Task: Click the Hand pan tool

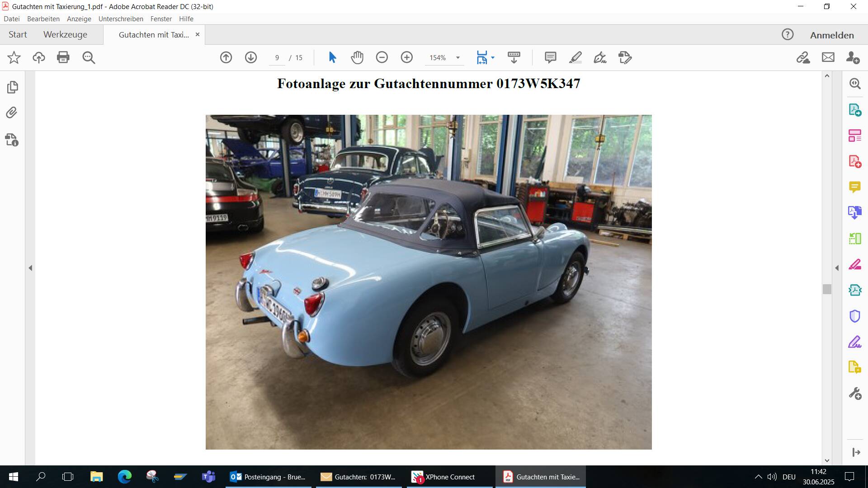Action: click(x=357, y=57)
